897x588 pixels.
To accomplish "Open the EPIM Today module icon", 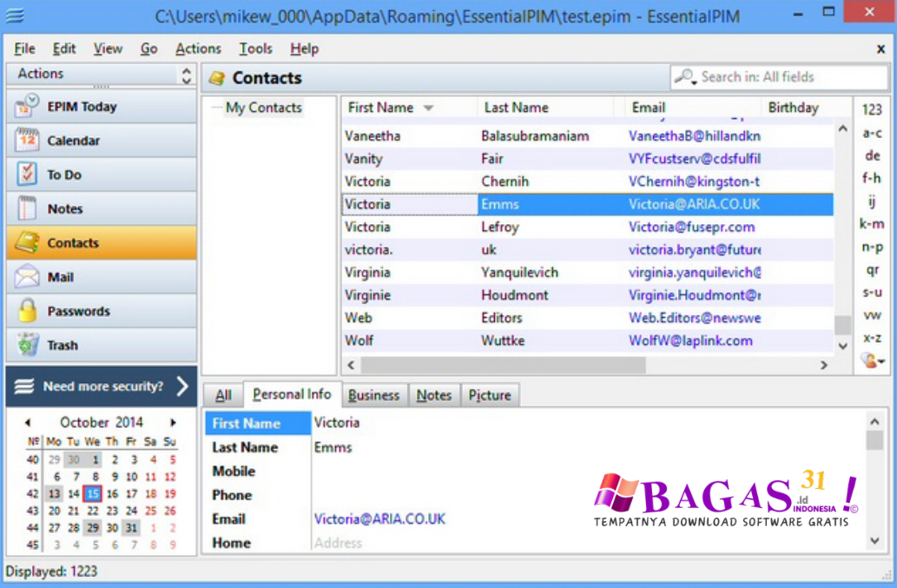I will [27, 106].
